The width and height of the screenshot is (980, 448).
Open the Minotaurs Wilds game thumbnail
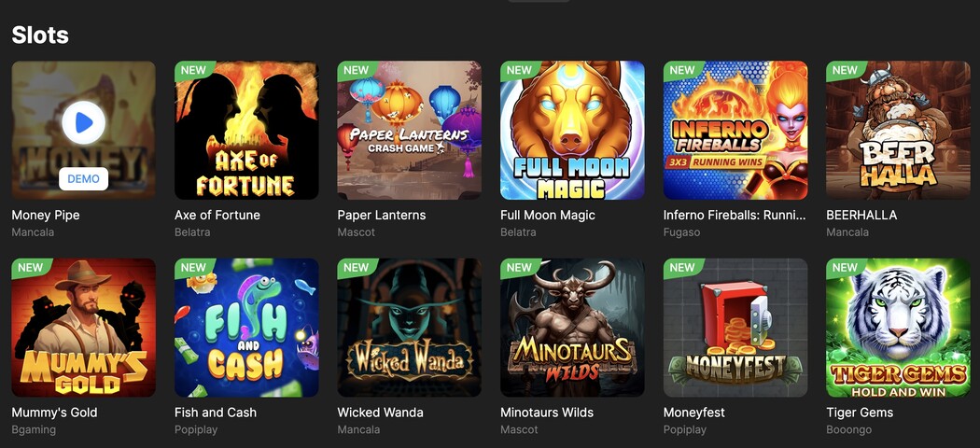572,328
